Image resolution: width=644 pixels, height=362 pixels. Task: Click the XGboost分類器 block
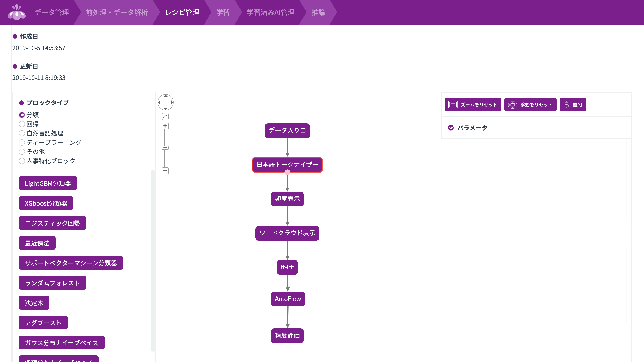click(x=46, y=203)
